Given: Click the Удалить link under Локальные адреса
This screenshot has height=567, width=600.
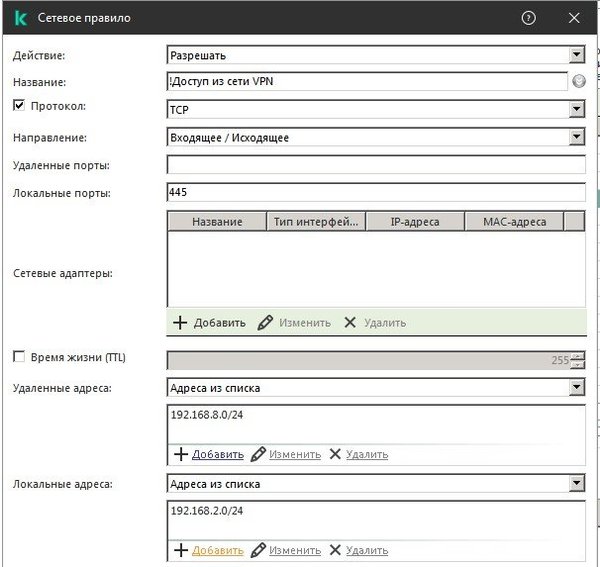Looking at the screenshot, I should pyautogui.click(x=366, y=550).
